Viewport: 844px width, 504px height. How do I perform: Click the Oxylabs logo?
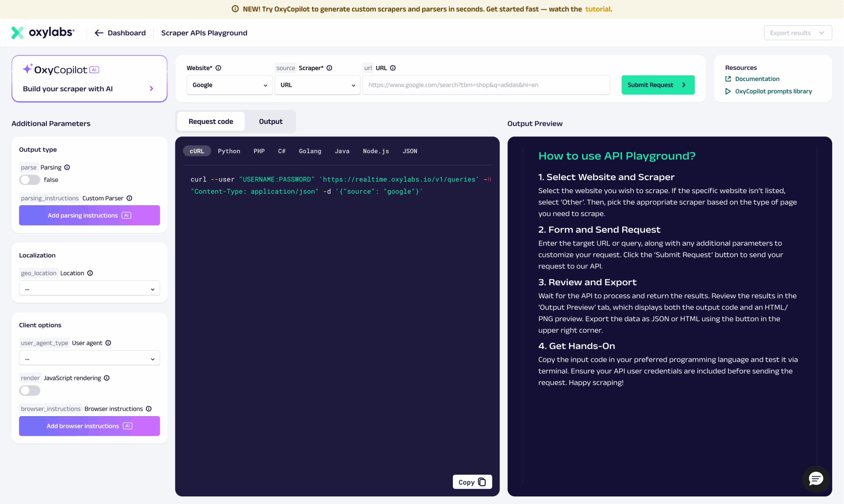pyautogui.click(x=43, y=33)
